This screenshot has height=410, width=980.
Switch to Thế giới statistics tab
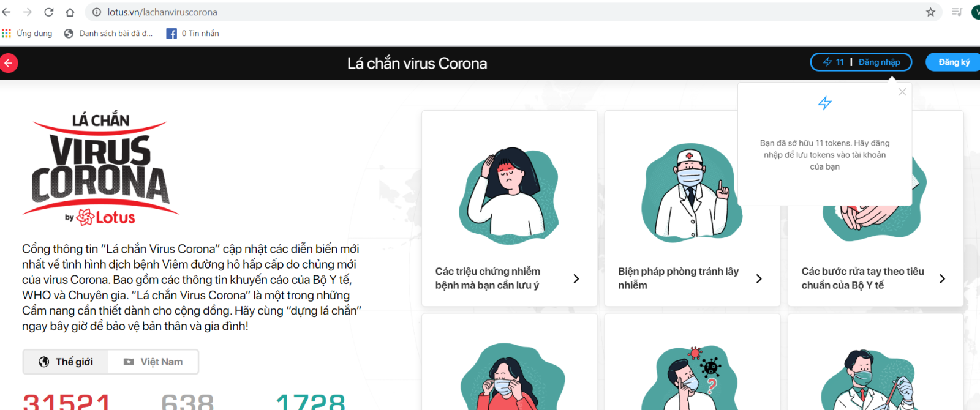tap(66, 362)
